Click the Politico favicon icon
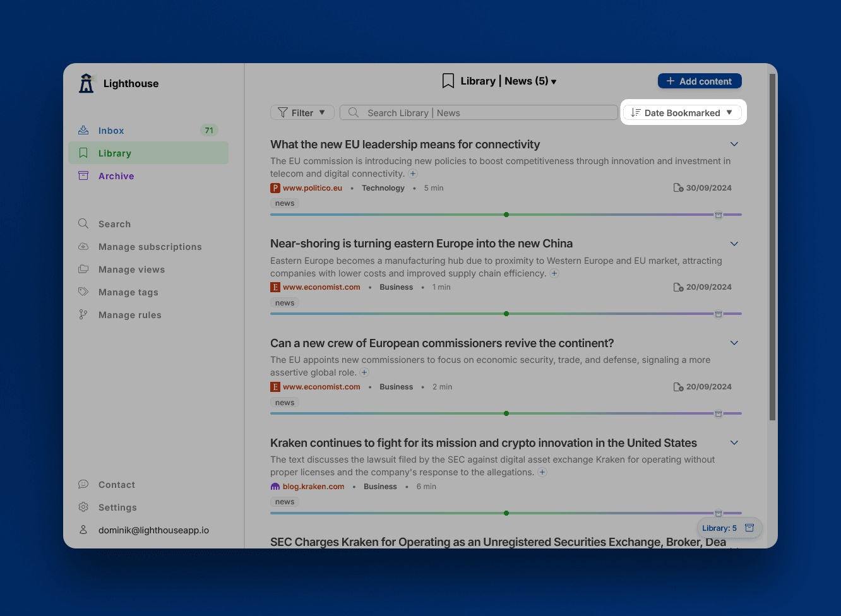This screenshot has height=616, width=841. coord(275,188)
